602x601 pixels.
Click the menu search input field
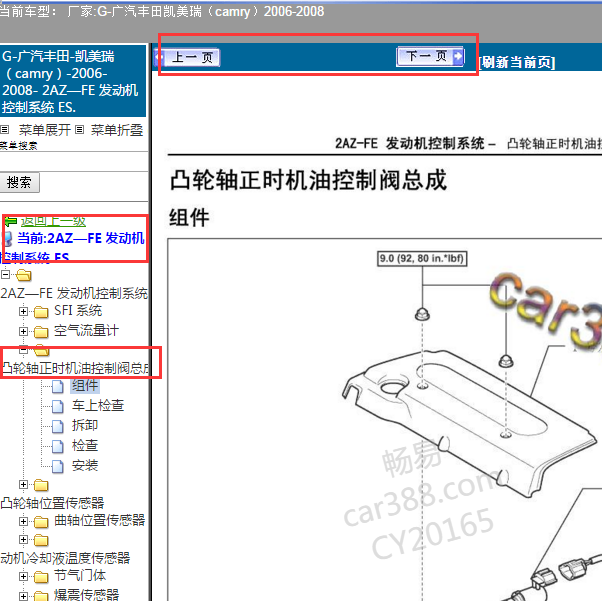click(x=73, y=161)
